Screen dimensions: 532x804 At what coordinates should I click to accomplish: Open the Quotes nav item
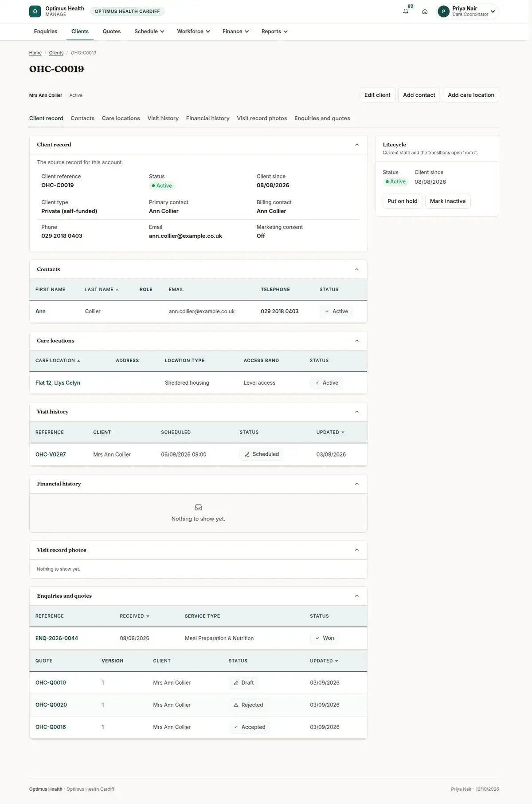point(112,32)
